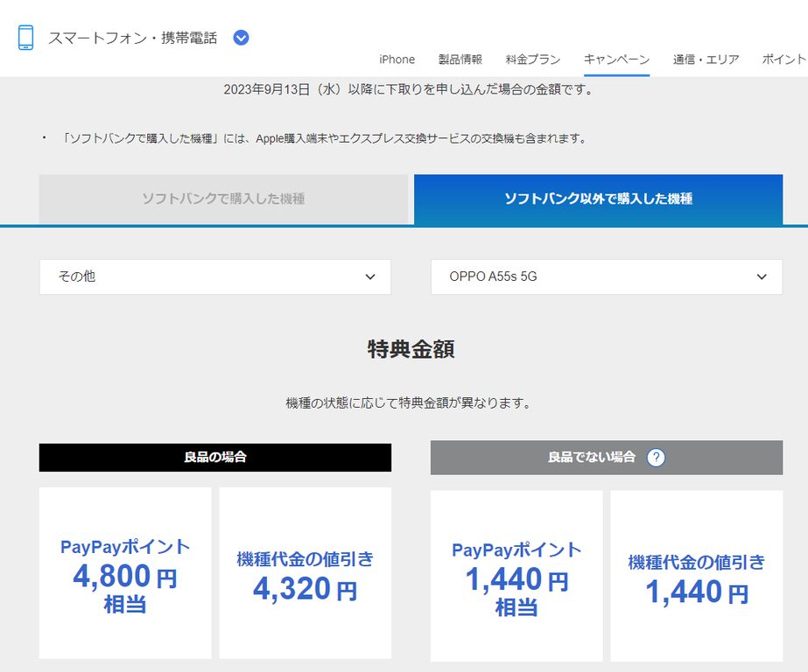
Task: Click the PayPayポイント 1,440円相当 card
Action: tap(516, 577)
